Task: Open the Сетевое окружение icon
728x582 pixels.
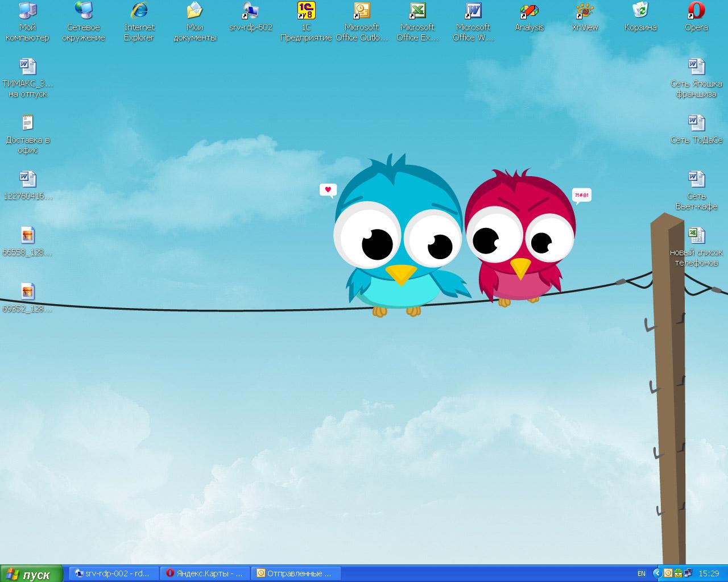Action: [x=84, y=11]
